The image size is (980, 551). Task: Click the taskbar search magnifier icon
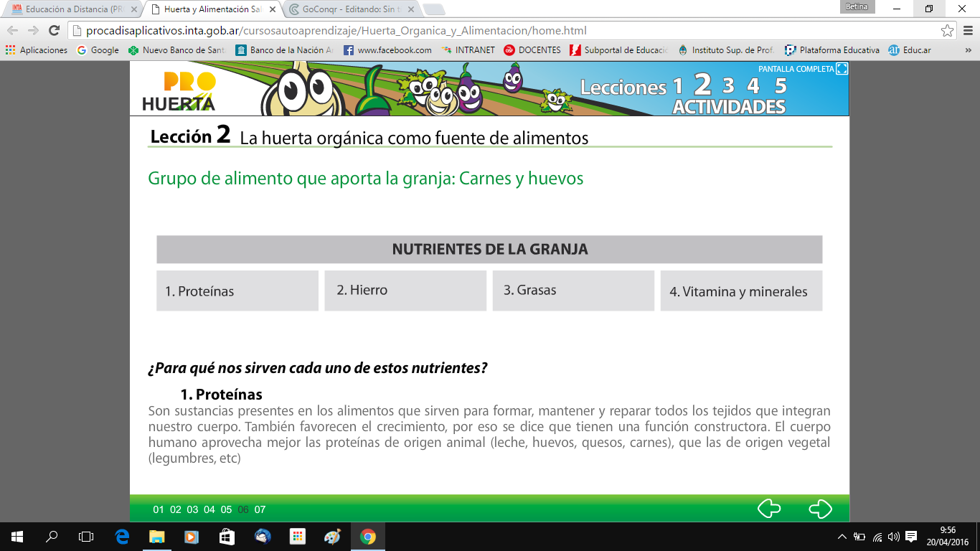click(x=52, y=537)
